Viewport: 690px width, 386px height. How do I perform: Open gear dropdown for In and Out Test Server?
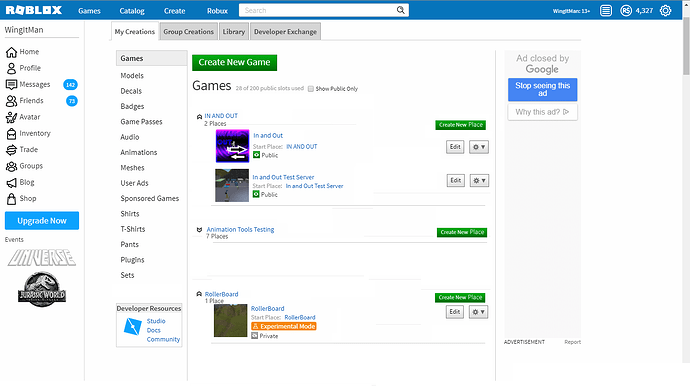(479, 180)
